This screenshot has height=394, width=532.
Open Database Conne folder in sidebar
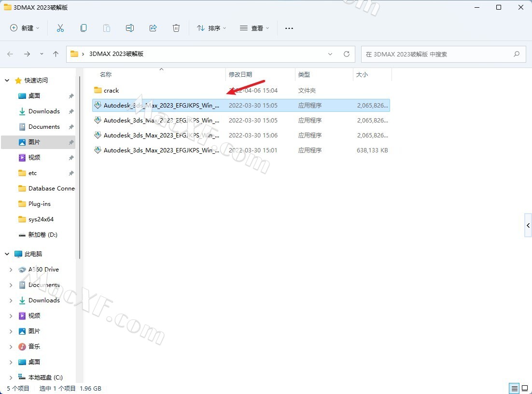tap(52, 189)
